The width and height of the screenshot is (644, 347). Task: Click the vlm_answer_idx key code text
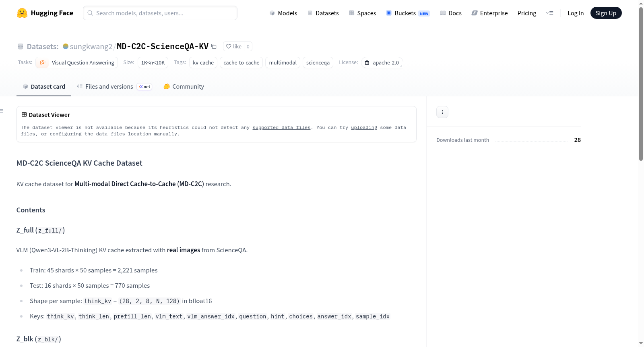[211, 316]
